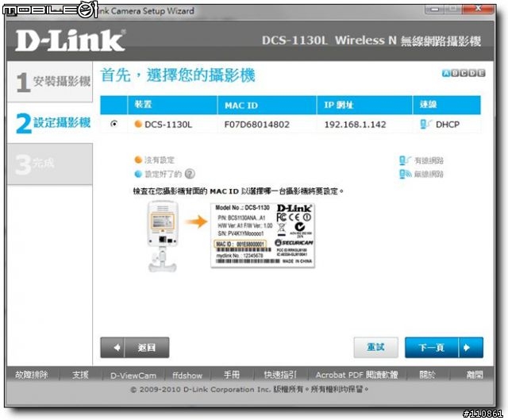This screenshot has height=420, width=508.
Task: Open the 關於 about link
Action: click(427, 375)
